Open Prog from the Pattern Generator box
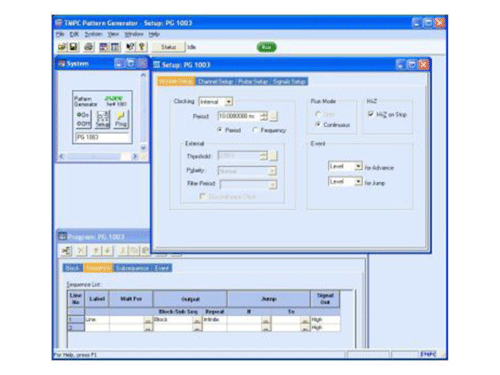The image size is (500, 375). 121,119
